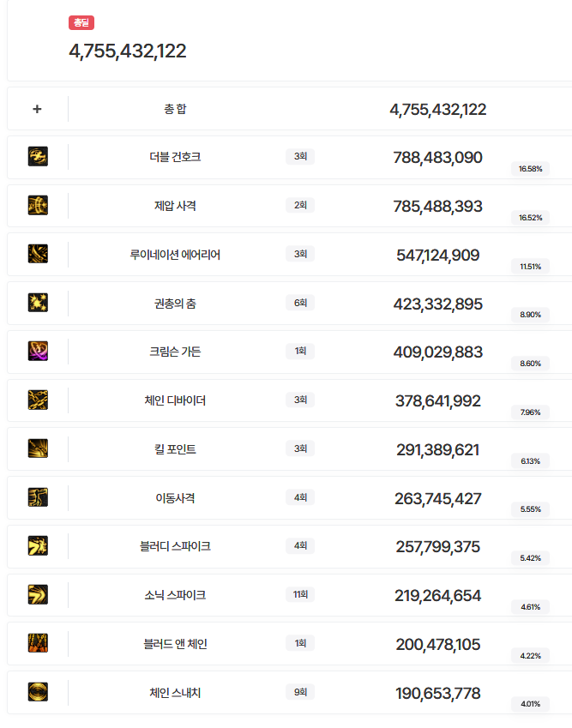This screenshot has width=572, height=728.
Task: Open the 소닉 스파이크 skill name
Action: tap(175, 595)
